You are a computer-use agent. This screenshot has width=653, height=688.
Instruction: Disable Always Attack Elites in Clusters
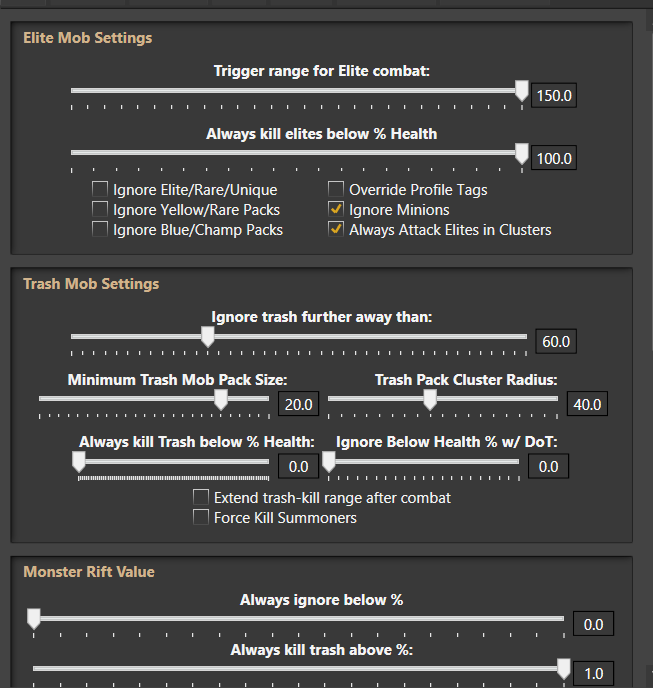coord(336,230)
